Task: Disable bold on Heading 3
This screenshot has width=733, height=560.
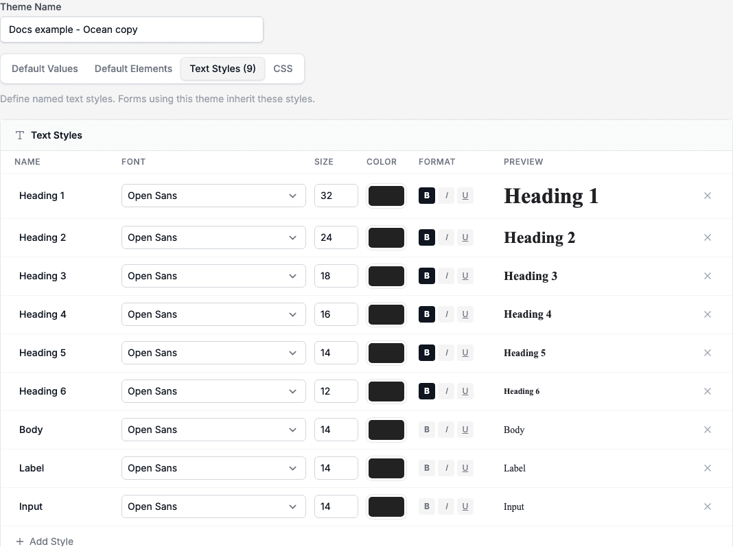Action: (427, 276)
